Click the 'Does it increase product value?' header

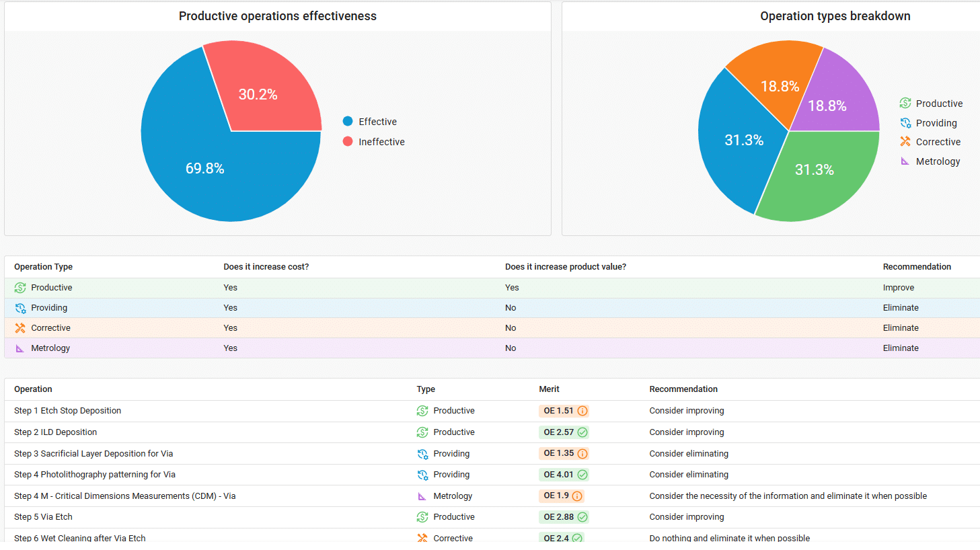click(x=566, y=267)
